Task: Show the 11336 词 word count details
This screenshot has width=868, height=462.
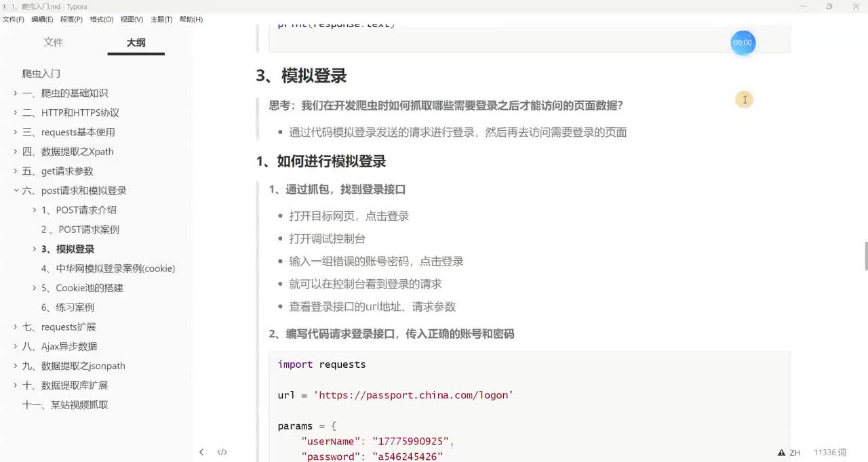Action: pyautogui.click(x=830, y=453)
